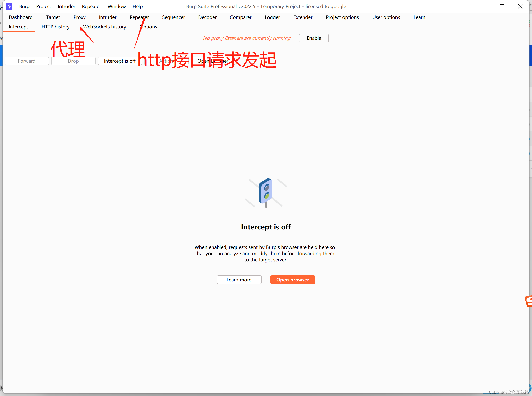Click the Burp Suite lightning logo icon
Viewport: 532px width, 396px height.
(x=9, y=6)
